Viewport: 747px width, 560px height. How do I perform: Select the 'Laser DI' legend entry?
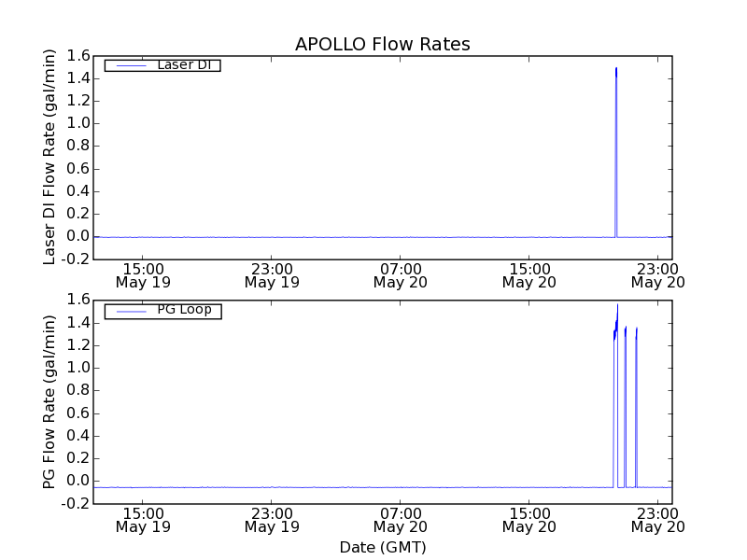(162, 64)
